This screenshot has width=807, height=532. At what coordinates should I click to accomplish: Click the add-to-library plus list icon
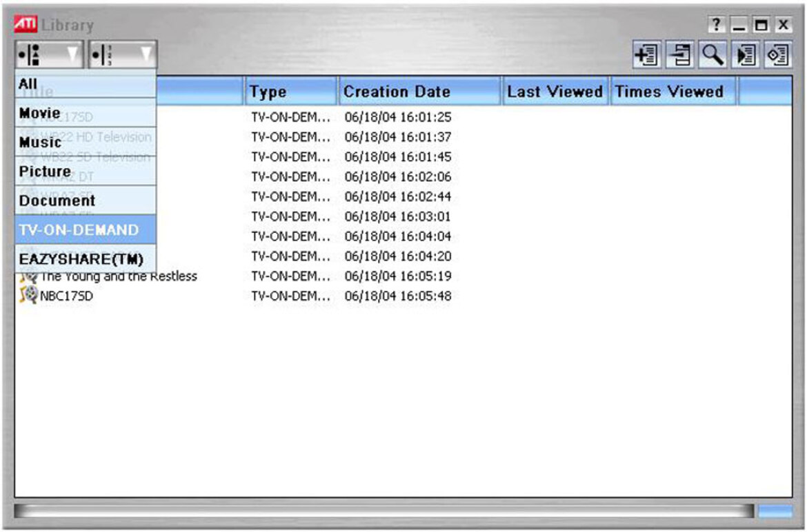coord(646,54)
